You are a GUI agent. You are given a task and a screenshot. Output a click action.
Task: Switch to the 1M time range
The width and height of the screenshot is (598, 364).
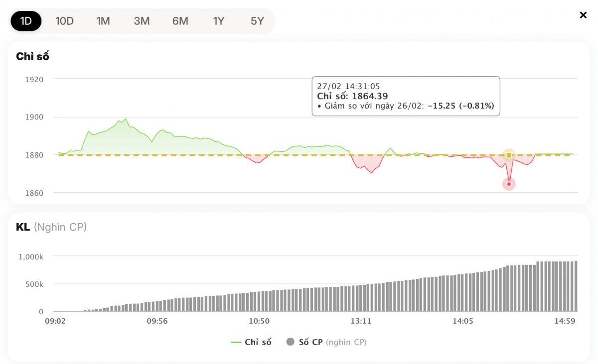103,21
